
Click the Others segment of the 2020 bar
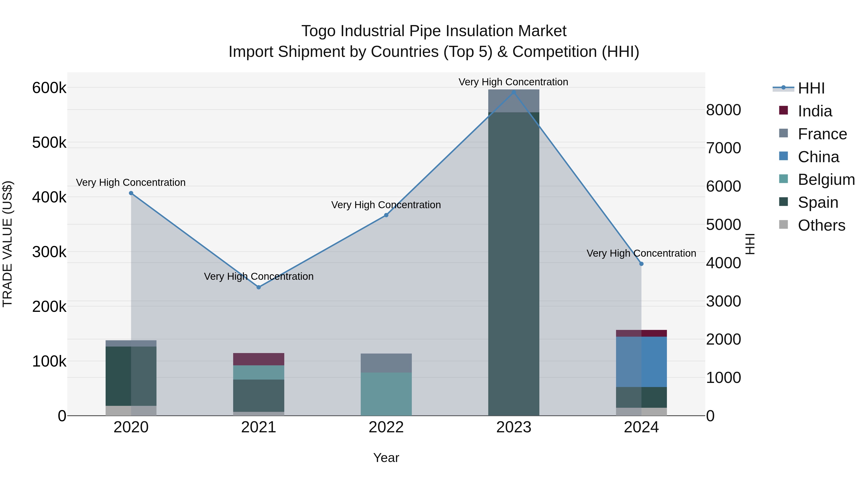[x=131, y=411]
